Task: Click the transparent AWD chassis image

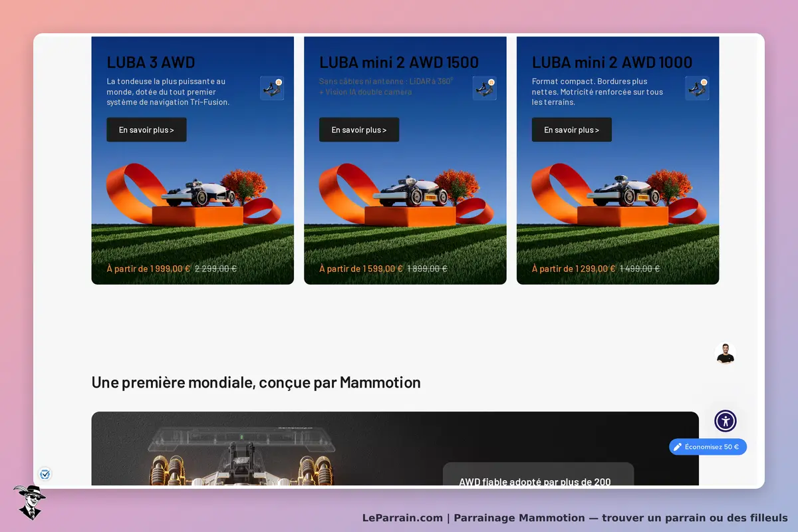Action: pyautogui.click(x=241, y=456)
